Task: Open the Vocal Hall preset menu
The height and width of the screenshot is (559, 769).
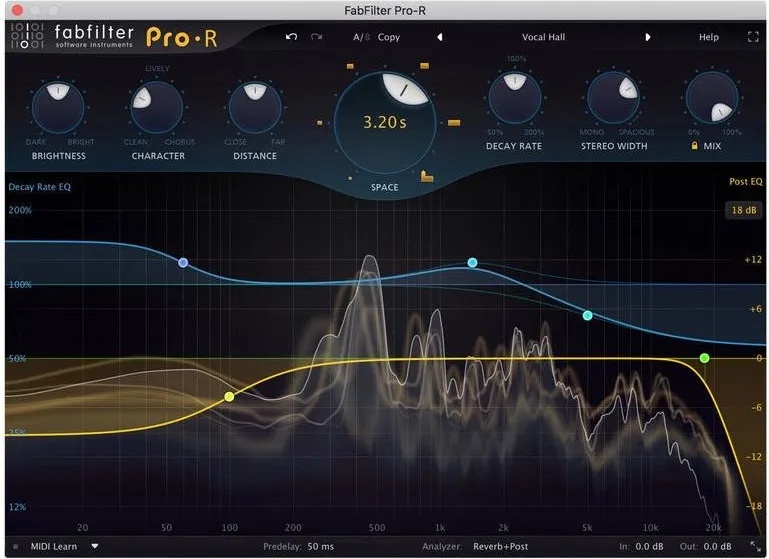Action: (543, 37)
